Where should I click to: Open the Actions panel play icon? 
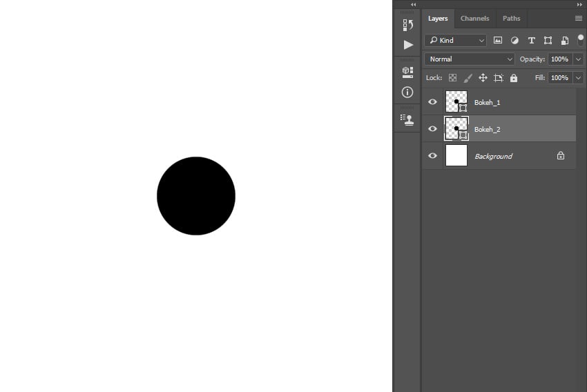click(x=408, y=45)
